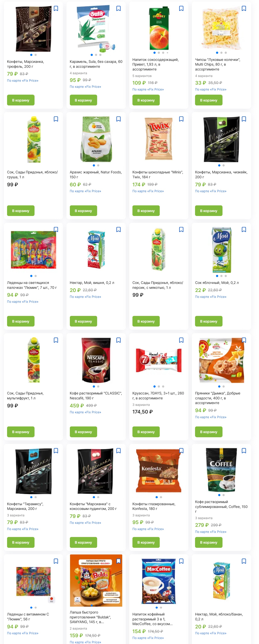View the Coffee сублимированный 150 г product photo
Screen dimensions: 259x644
221,470
